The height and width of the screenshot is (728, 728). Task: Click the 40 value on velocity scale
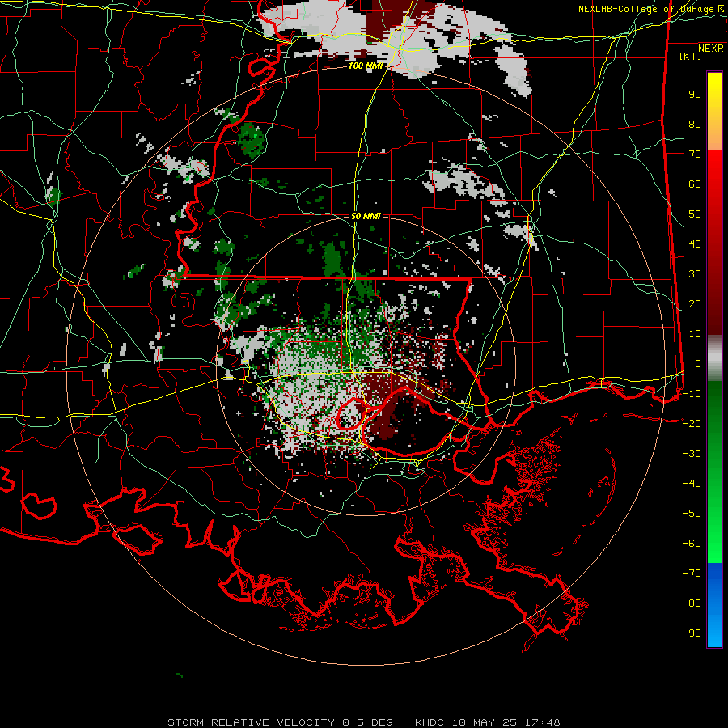pos(695,244)
